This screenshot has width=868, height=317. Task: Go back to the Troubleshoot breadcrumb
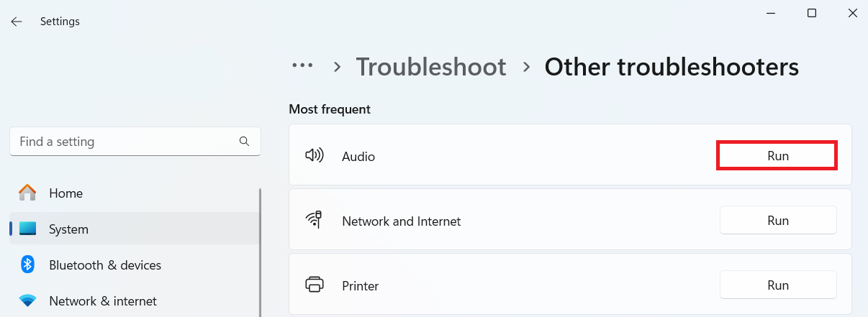[x=431, y=67]
